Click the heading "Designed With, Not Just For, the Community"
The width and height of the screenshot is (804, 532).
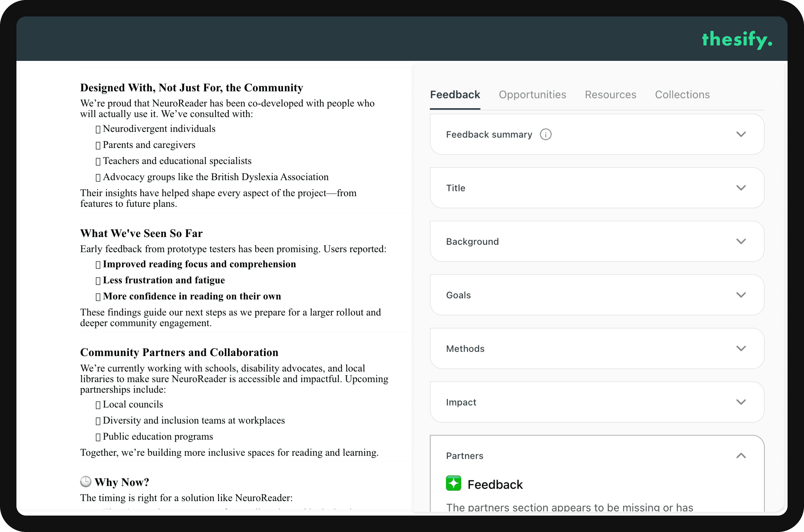[191, 88]
